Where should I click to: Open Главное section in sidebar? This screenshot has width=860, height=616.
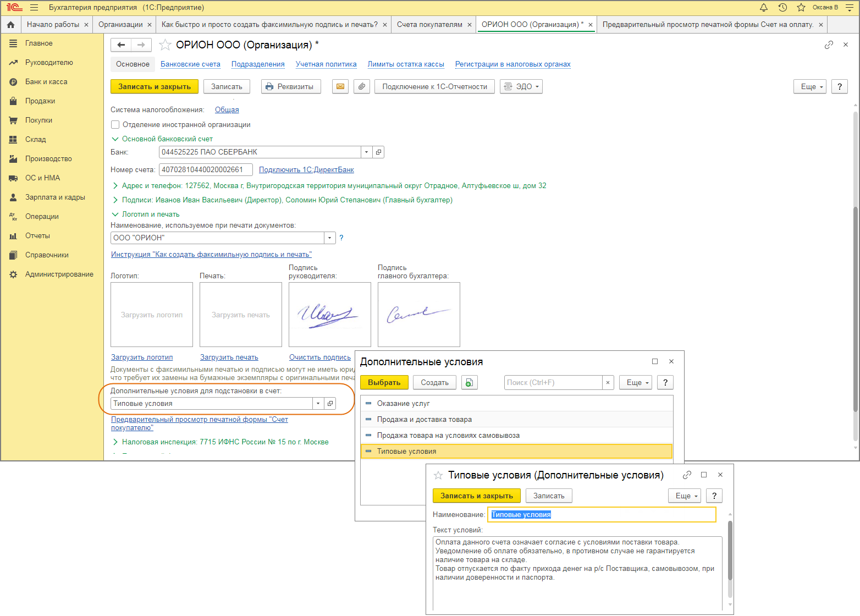click(38, 43)
